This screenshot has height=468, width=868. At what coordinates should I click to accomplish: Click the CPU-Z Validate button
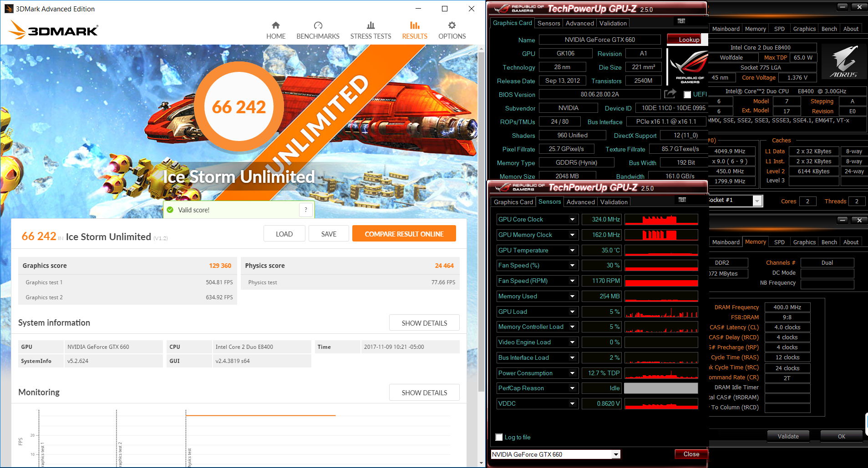point(788,436)
